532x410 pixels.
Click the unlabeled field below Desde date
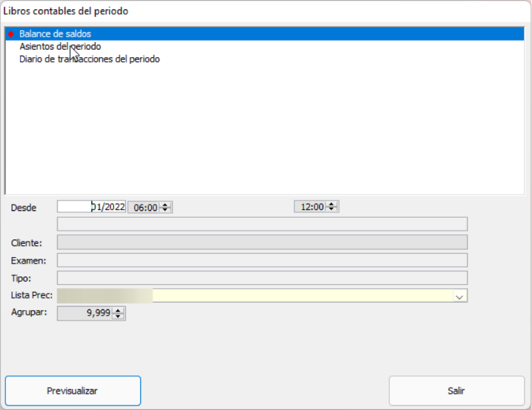point(262,224)
